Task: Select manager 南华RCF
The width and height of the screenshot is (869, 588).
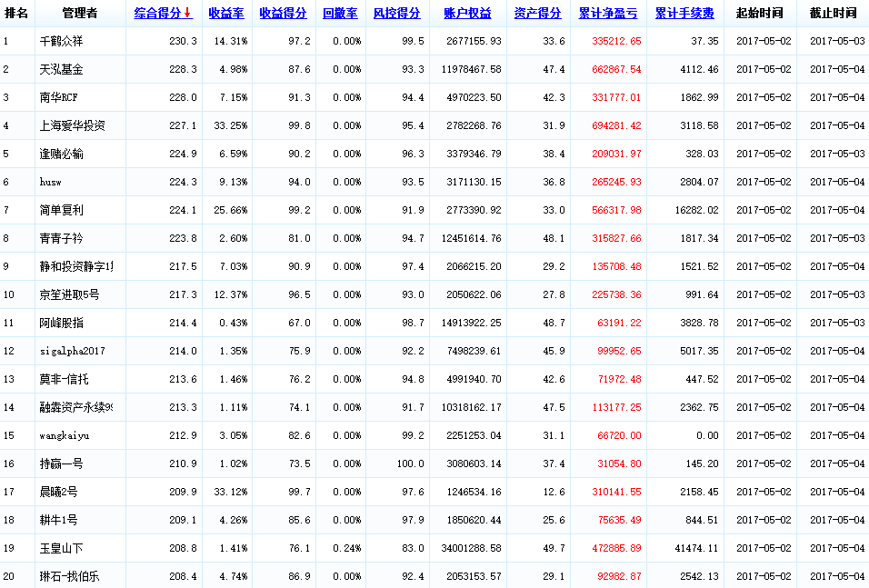Action: point(58,97)
